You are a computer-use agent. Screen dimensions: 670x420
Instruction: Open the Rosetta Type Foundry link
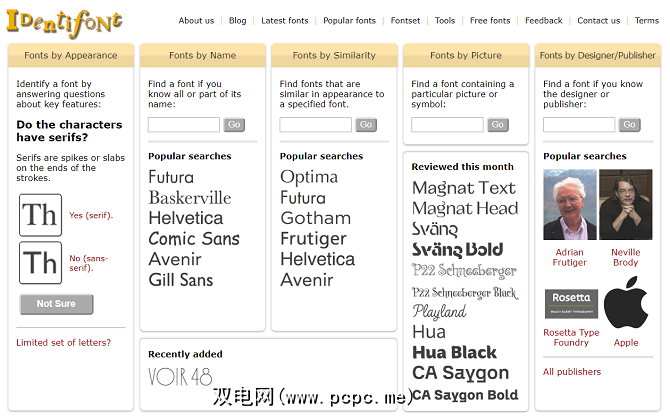tap(571, 338)
